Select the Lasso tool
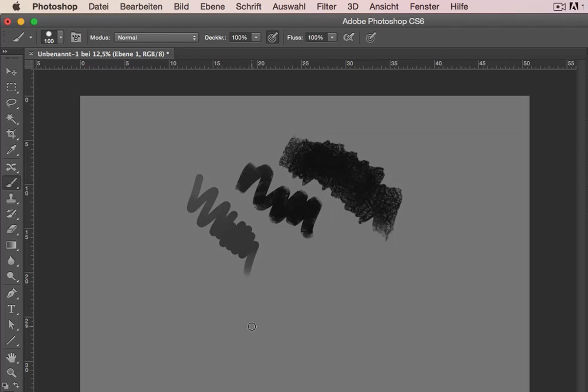Screen dimensions: 588x392 pos(11,103)
